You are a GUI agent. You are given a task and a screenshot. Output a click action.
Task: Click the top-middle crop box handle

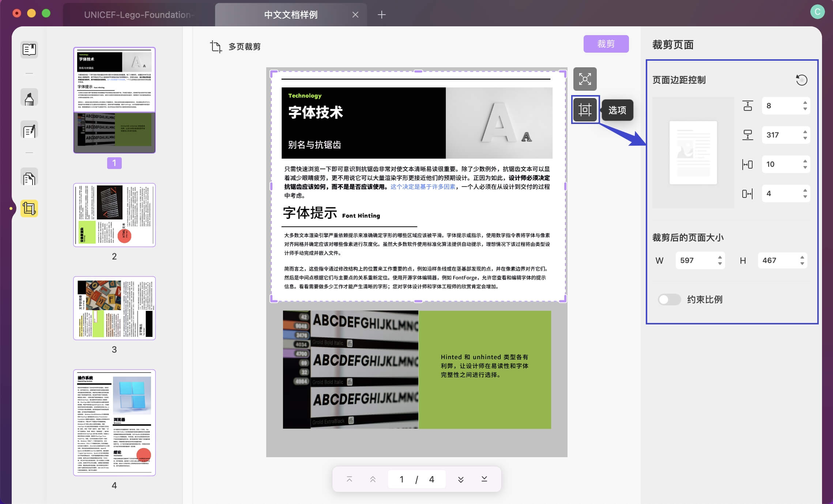pyautogui.click(x=418, y=71)
